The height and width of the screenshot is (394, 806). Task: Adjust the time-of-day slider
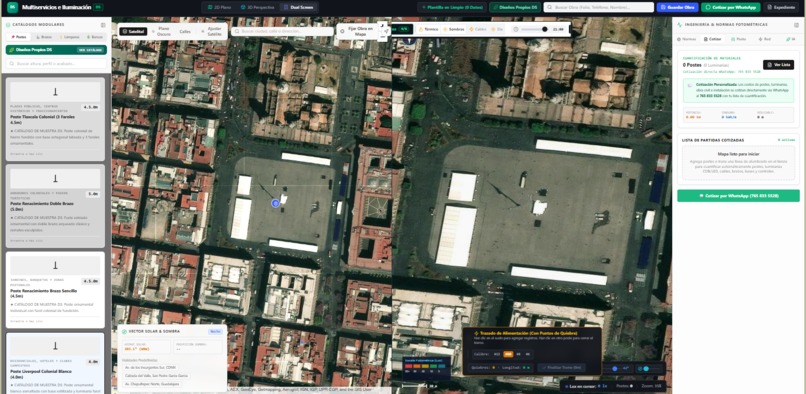pyautogui.click(x=535, y=29)
